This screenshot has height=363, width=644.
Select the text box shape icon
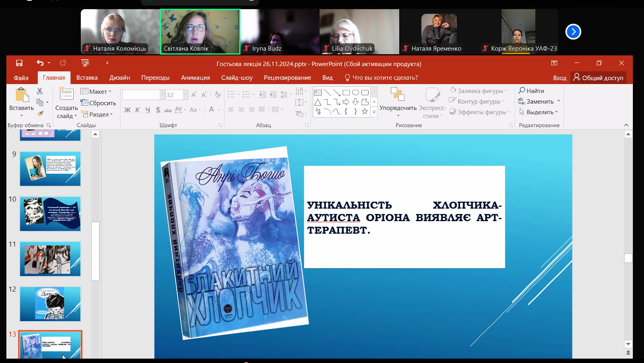[x=318, y=92]
